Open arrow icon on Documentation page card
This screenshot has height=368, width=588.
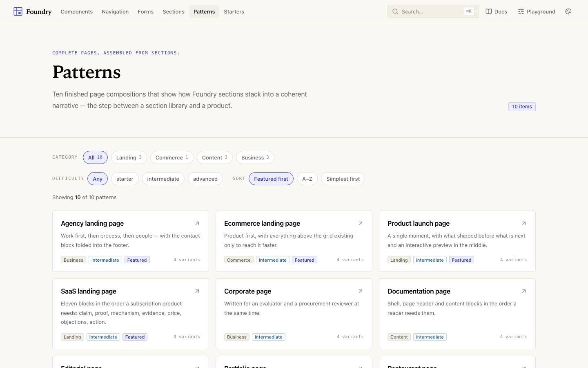click(x=524, y=291)
